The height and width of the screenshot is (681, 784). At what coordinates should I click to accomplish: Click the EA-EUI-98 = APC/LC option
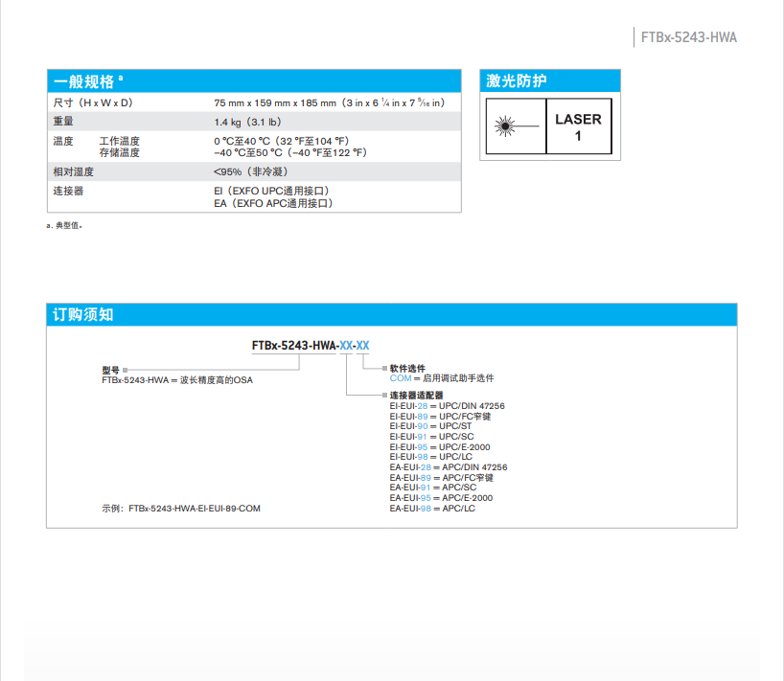click(x=432, y=509)
